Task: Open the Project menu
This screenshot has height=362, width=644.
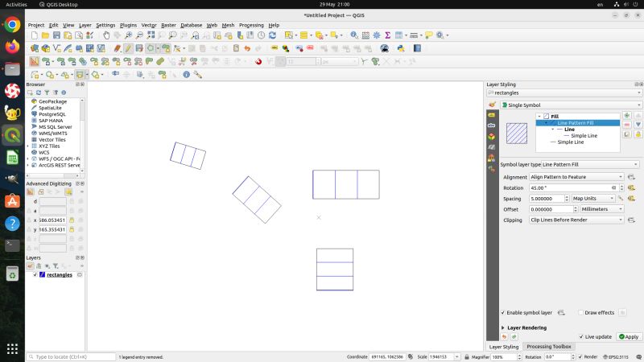Action: pyautogui.click(x=36, y=25)
